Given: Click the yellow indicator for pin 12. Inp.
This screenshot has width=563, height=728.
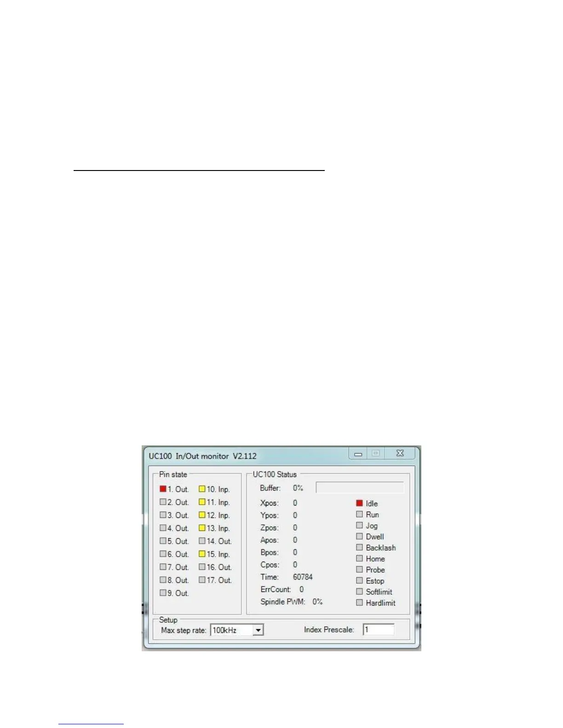Looking at the screenshot, I should coord(202,515).
